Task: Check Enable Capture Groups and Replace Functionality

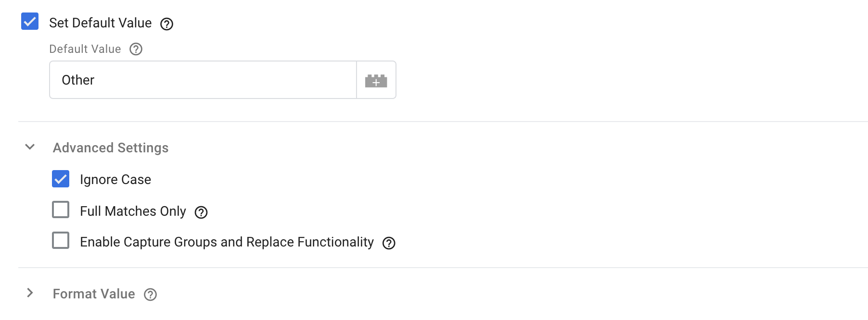Action: [60, 242]
